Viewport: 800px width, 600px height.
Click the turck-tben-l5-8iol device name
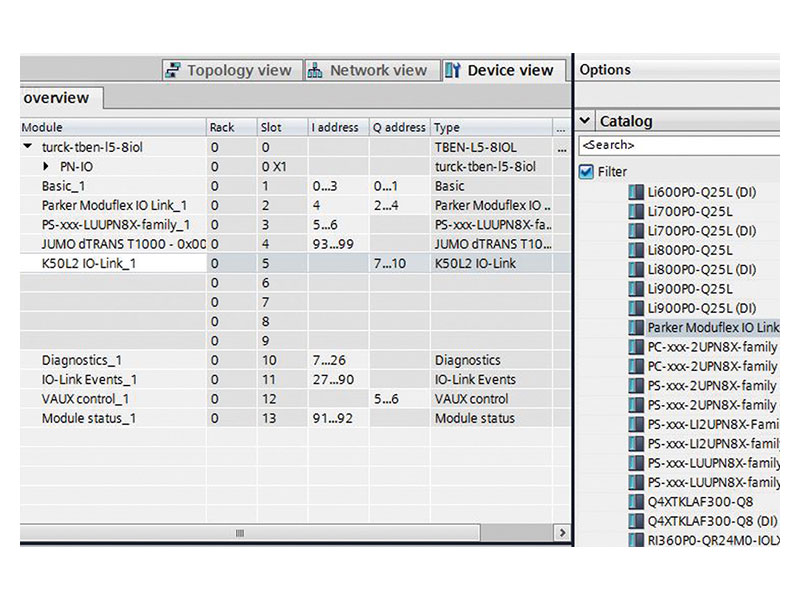click(x=92, y=147)
